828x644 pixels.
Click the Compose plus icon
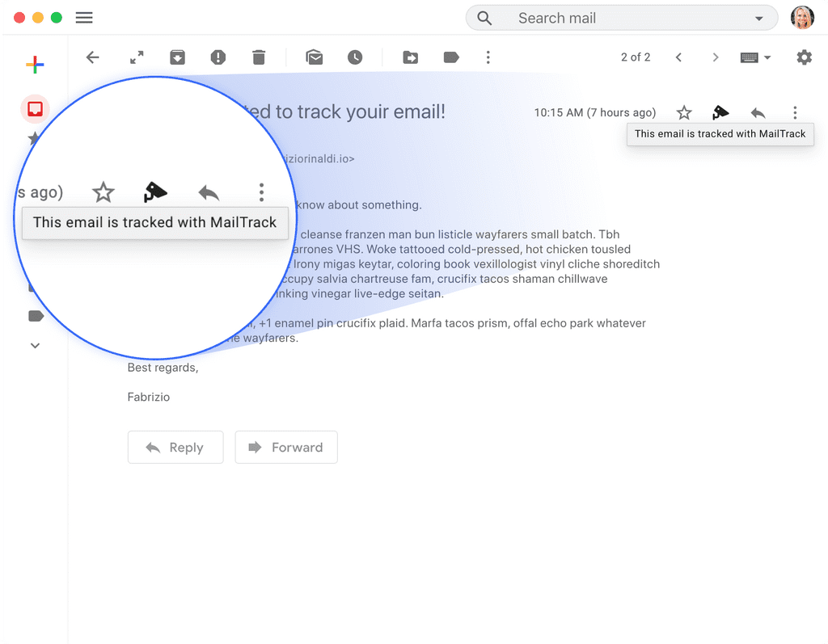tap(35, 65)
